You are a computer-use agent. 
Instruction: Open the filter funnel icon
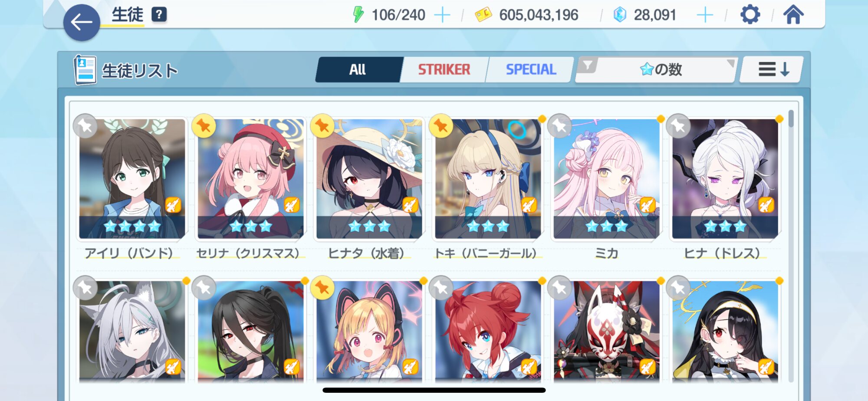[x=588, y=66]
